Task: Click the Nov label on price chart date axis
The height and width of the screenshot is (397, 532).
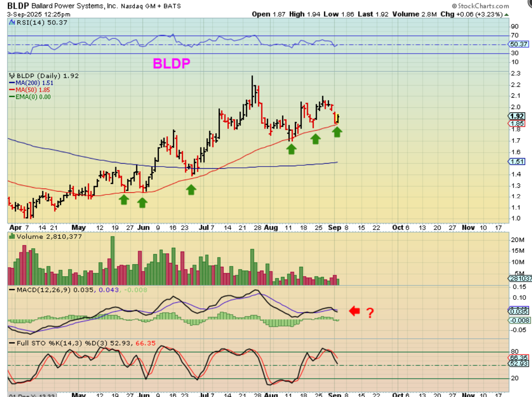Action: [468, 227]
